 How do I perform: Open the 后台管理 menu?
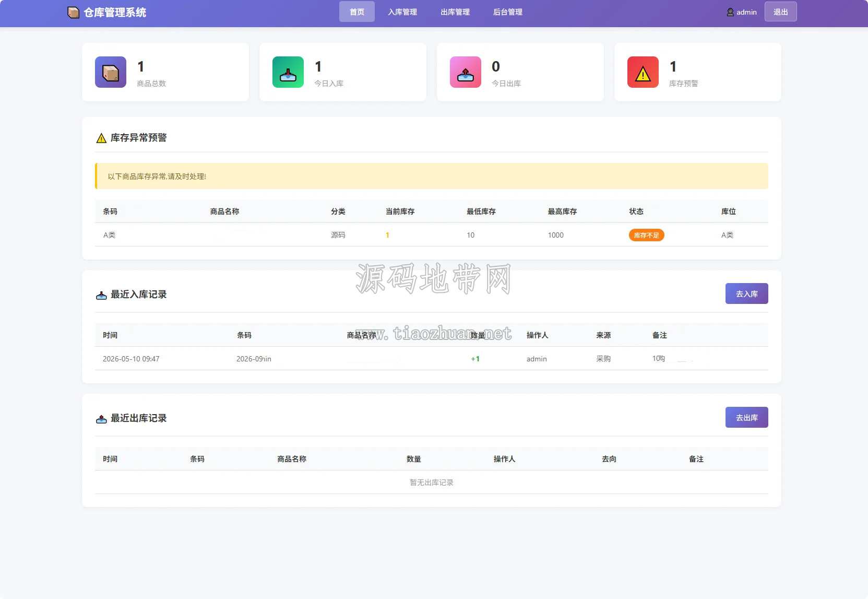coord(508,11)
